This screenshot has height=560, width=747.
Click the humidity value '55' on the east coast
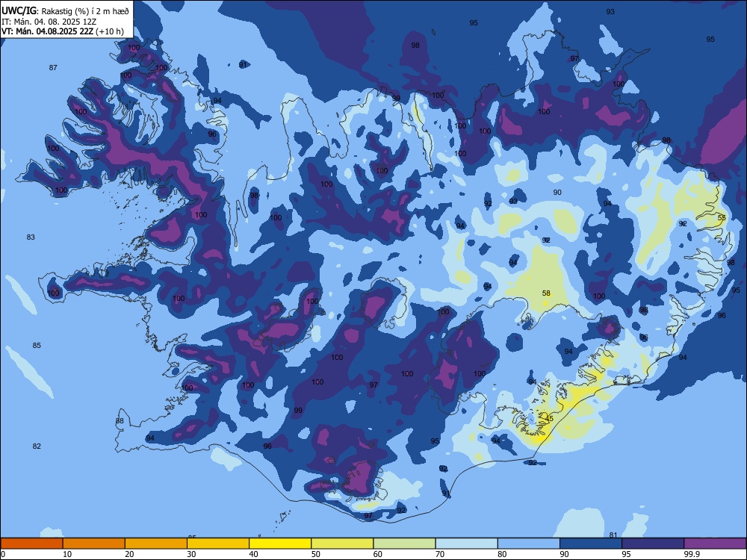(x=722, y=217)
